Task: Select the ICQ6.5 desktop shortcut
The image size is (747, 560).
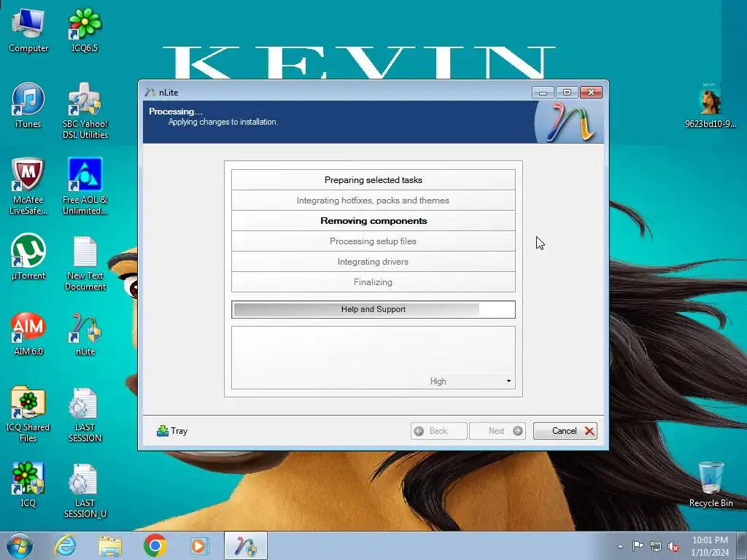Action: (85, 31)
